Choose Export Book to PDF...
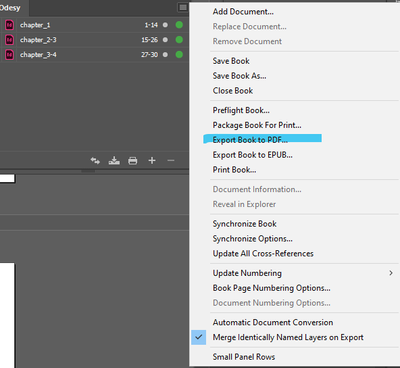Image resolution: width=400 pixels, height=368 pixels. [x=250, y=140]
